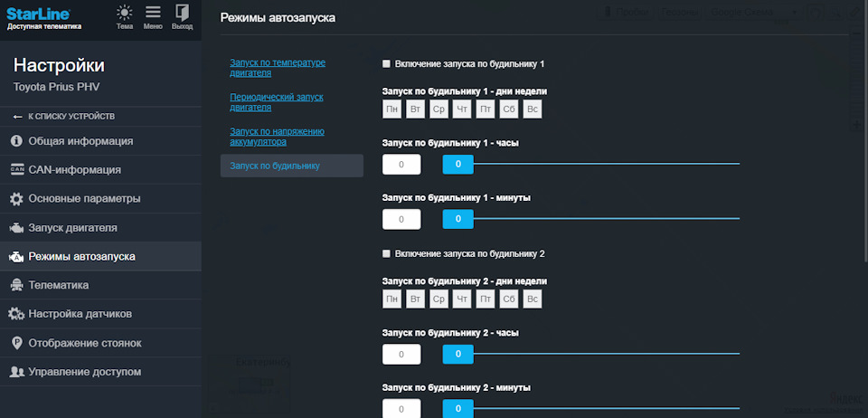The height and width of the screenshot is (418, 868).
Task: Toggle Вт day for alarm 2
Action: coord(415,299)
